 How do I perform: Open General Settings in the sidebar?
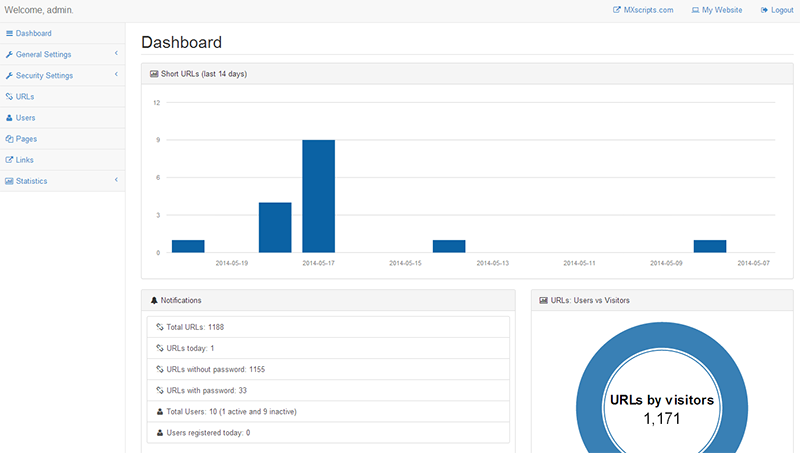coord(62,54)
